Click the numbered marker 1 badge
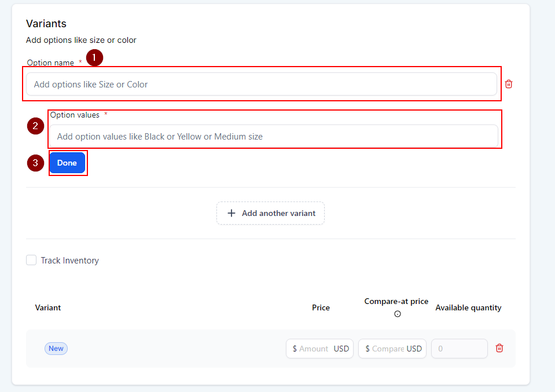 coord(94,58)
